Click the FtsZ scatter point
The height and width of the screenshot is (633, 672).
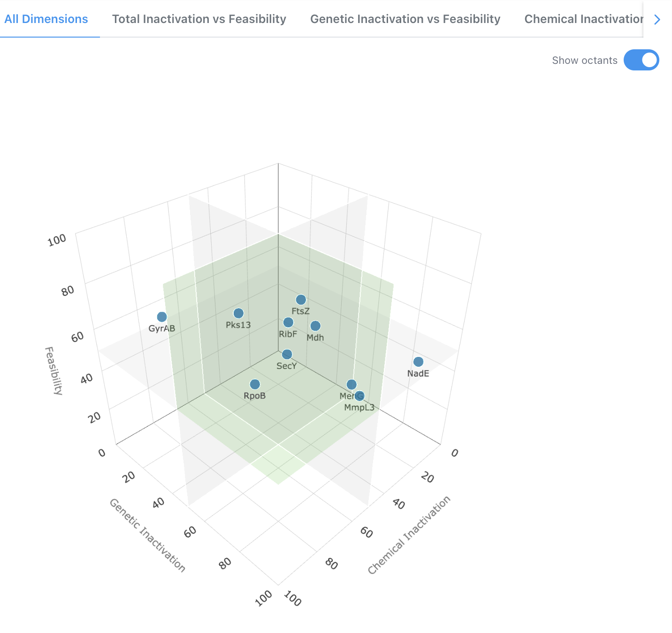click(301, 300)
